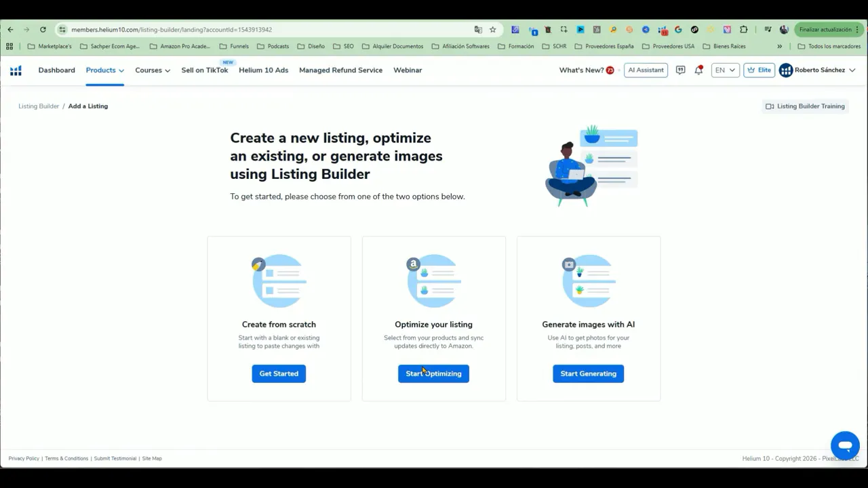Open the Terms & Conditions link

(66, 459)
